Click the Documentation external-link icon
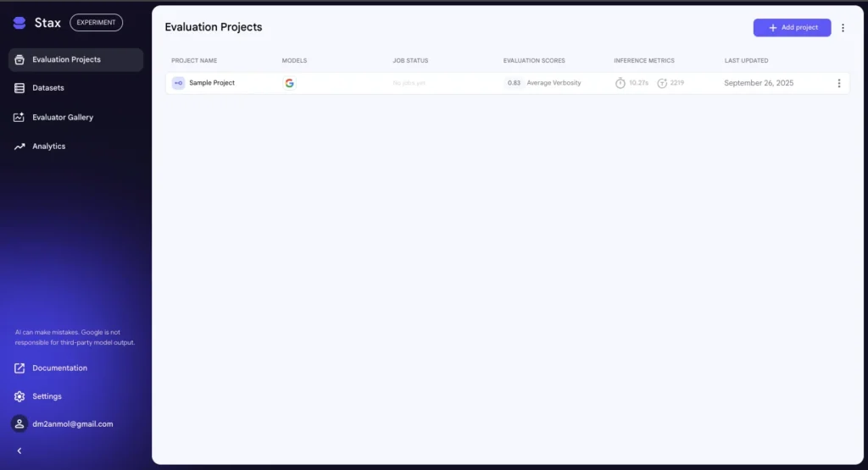 click(x=19, y=368)
